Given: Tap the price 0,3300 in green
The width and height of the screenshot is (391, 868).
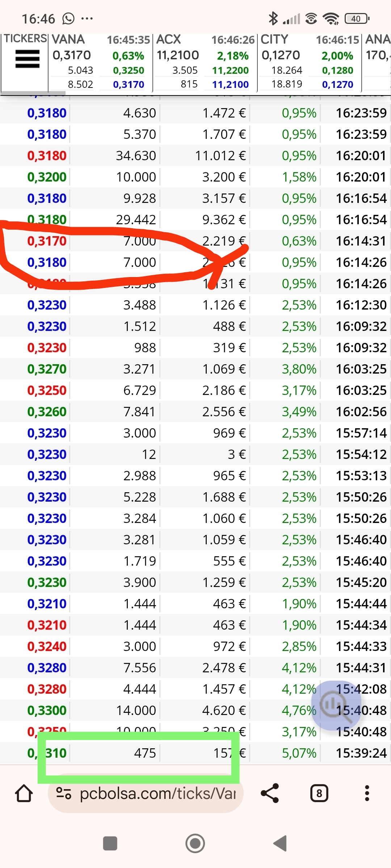Looking at the screenshot, I should point(47,710).
